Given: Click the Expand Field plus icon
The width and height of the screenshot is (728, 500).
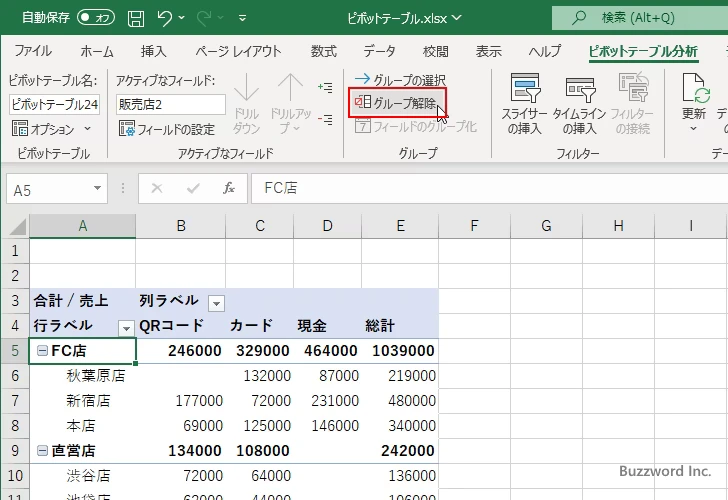Looking at the screenshot, I should [x=325, y=87].
